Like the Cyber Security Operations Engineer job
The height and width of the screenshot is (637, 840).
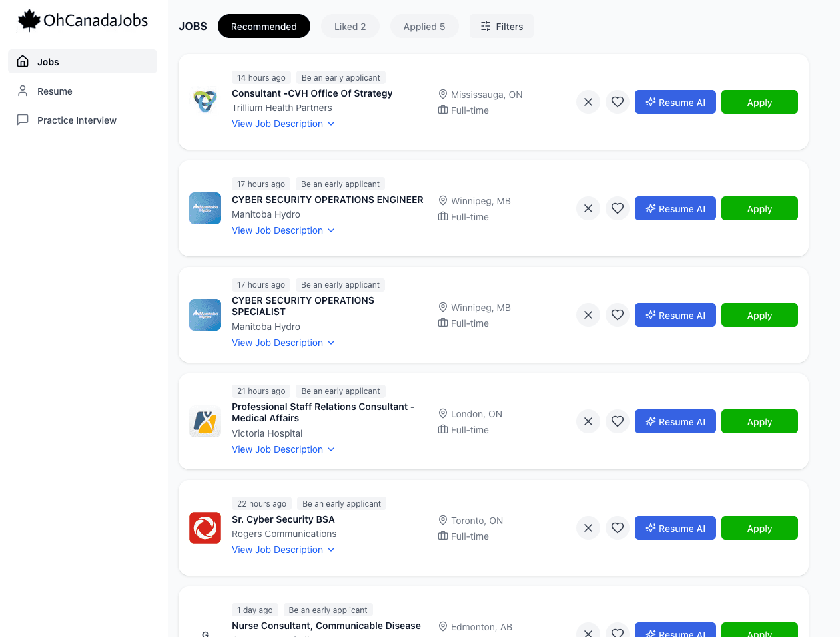pos(618,208)
